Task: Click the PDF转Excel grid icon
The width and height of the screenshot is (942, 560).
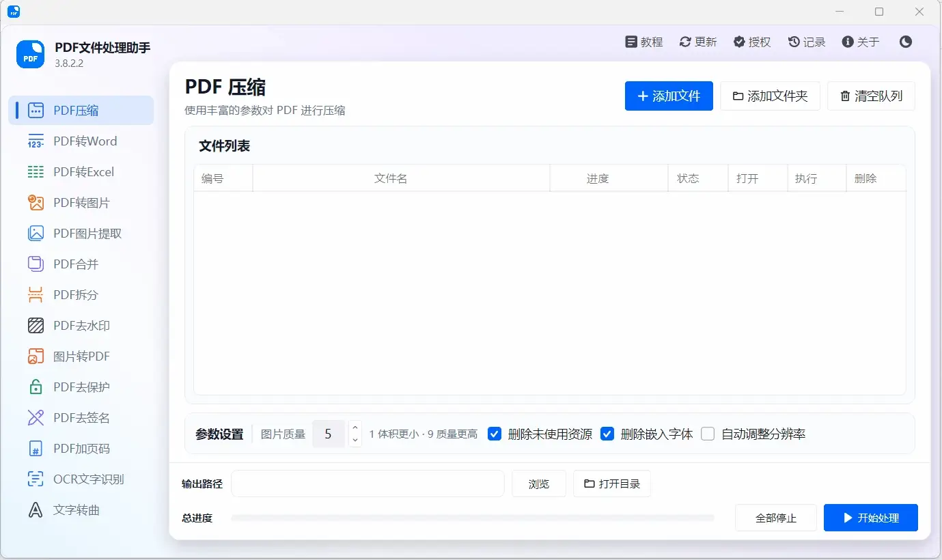Action: [36, 172]
